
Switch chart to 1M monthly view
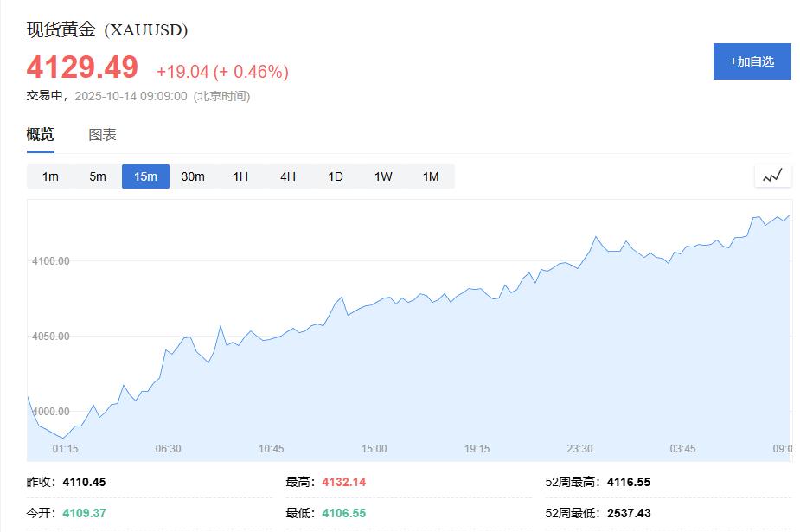coord(431,176)
